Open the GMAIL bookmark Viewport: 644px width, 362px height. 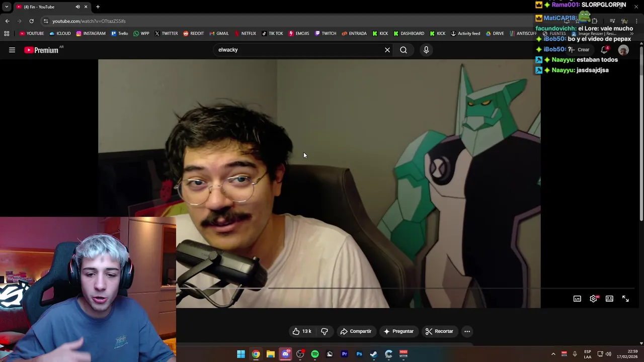point(219,34)
